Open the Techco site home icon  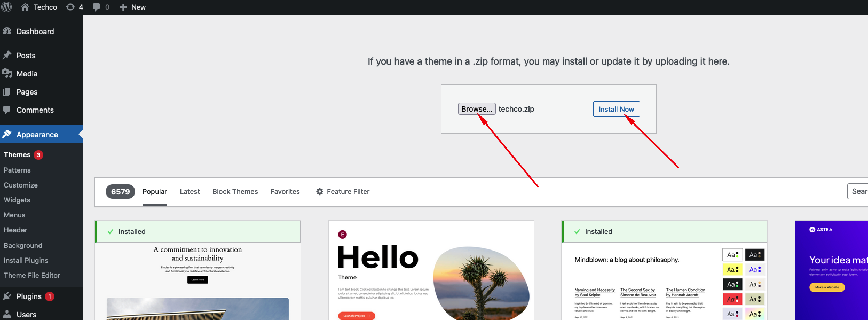point(25,7)
